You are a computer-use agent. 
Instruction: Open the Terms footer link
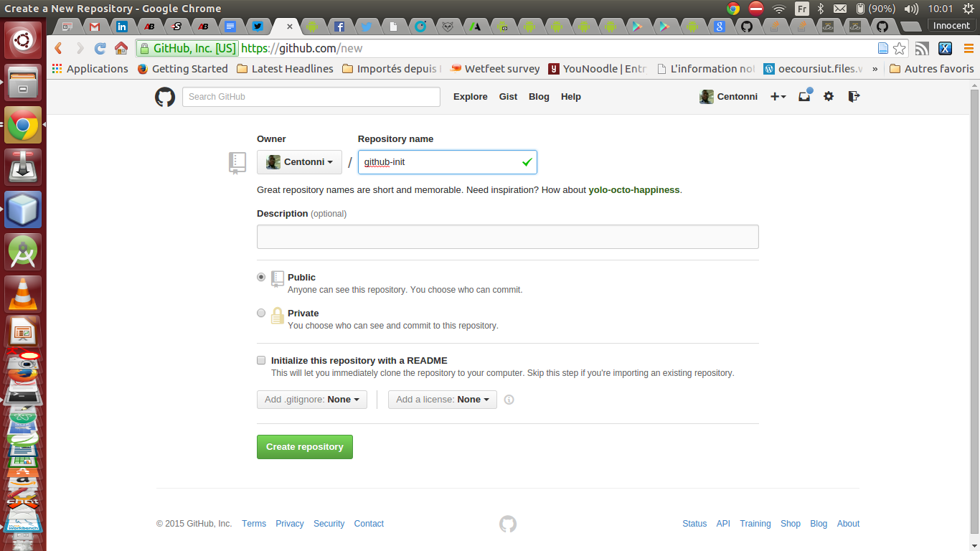click(x=254, y=524)
